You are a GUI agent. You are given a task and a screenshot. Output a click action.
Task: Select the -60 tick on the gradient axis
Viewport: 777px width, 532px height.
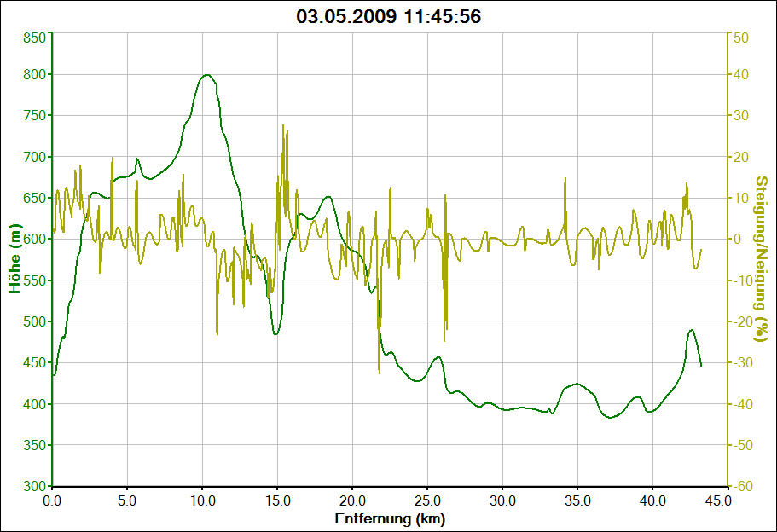(x=739, y=486)
